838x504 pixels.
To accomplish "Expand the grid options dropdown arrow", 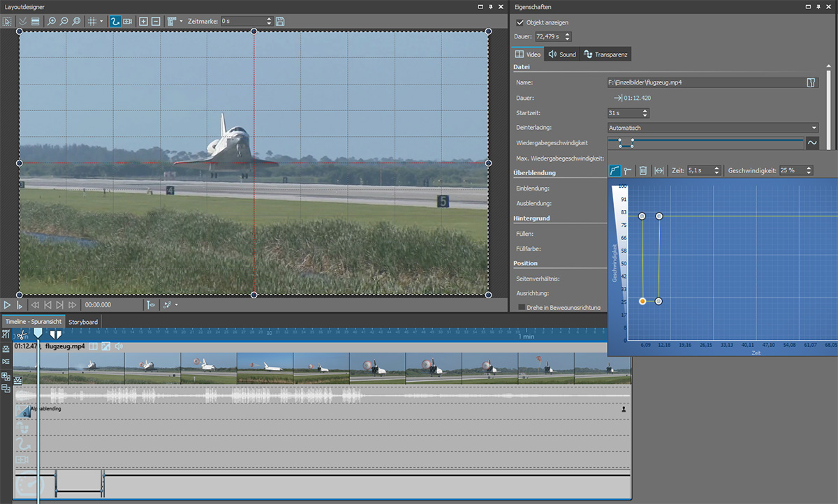I will tap(102, 22).
